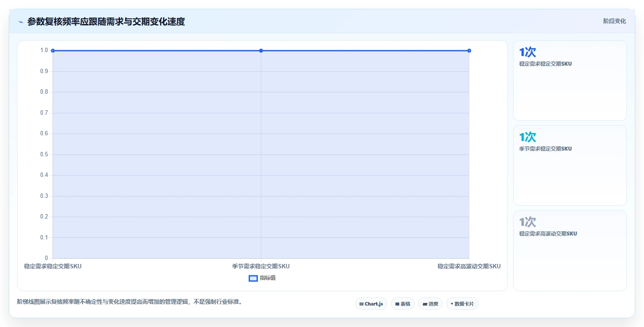Viewport: 644px width, 327px height.
Task: Click the y-axis value 0.5
Action: (44, 155)
